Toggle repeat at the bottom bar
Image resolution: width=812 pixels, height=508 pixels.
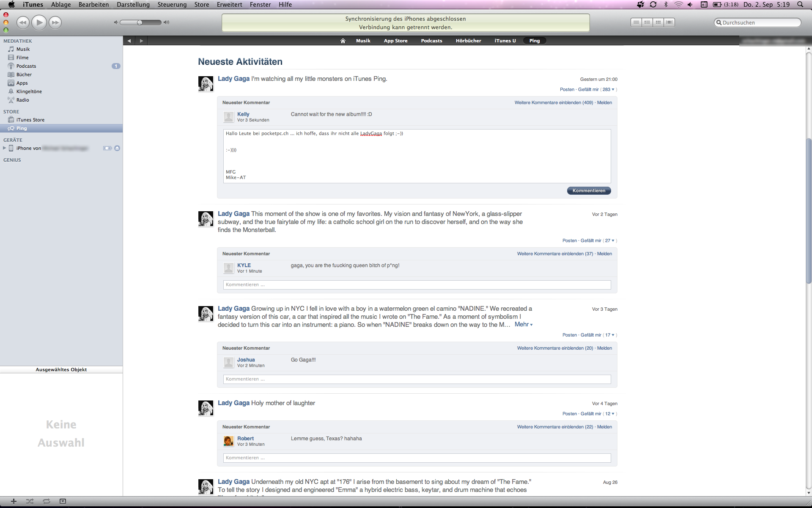(47, 501)
